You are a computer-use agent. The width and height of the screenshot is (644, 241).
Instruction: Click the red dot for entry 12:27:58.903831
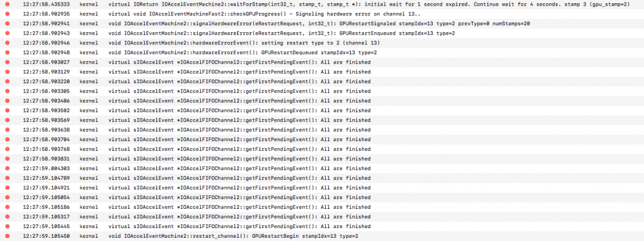pyautogui.click(x=7, y=159)
